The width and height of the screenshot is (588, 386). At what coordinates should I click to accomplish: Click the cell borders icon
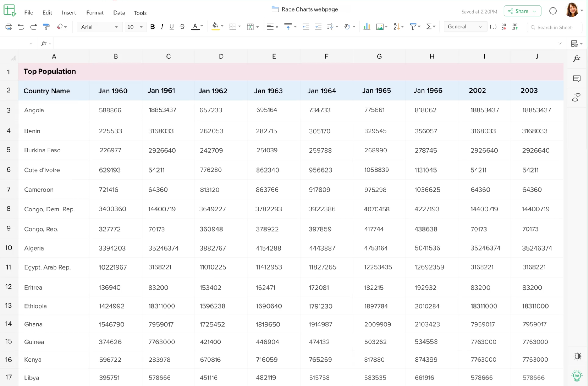[233, 27]
